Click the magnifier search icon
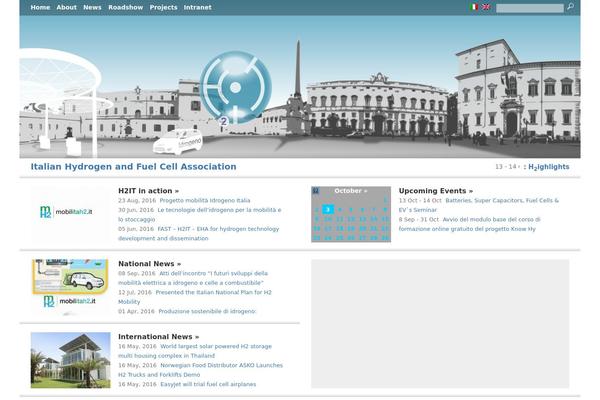This screenshot has width=600, height=400. (570, 7)
